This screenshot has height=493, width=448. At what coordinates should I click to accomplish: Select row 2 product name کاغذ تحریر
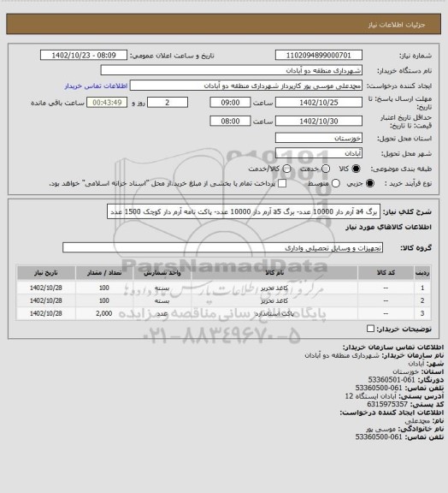click(x=274, y=301)
